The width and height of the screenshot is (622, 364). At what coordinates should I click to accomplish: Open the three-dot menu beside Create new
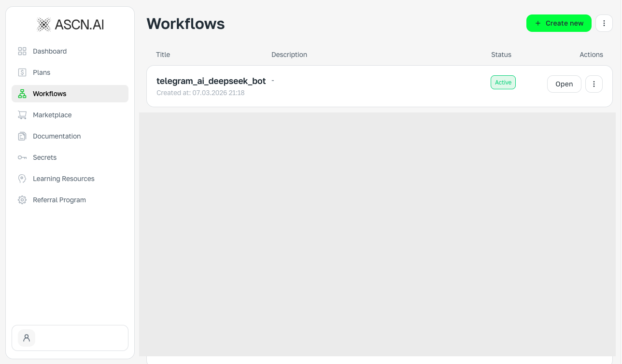click(604, 23)
